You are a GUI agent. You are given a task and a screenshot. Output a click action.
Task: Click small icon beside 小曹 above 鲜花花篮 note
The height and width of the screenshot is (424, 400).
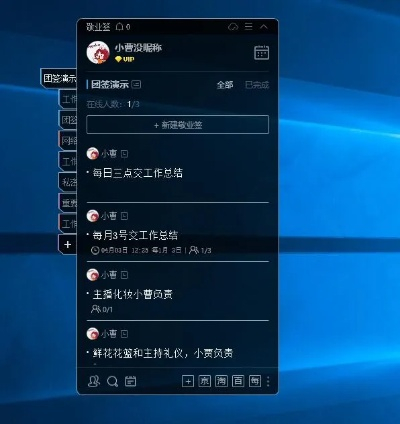pyautogui.click(x=124, y=334)
